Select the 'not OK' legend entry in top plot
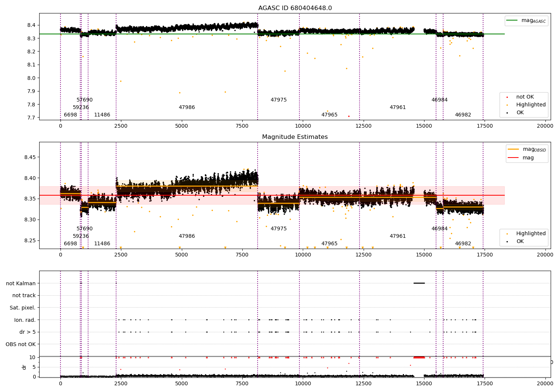The width and height of the screenshot is (560, 392). coord(525,97)
